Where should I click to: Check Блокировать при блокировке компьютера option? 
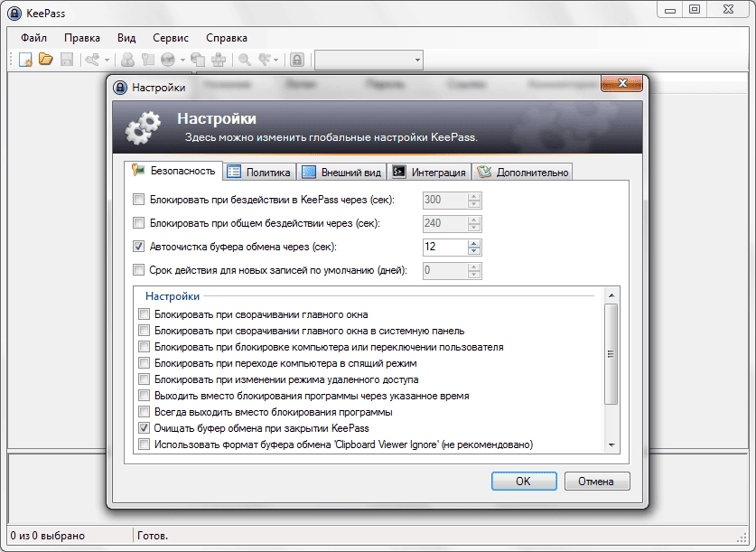(x=144, y=347)
